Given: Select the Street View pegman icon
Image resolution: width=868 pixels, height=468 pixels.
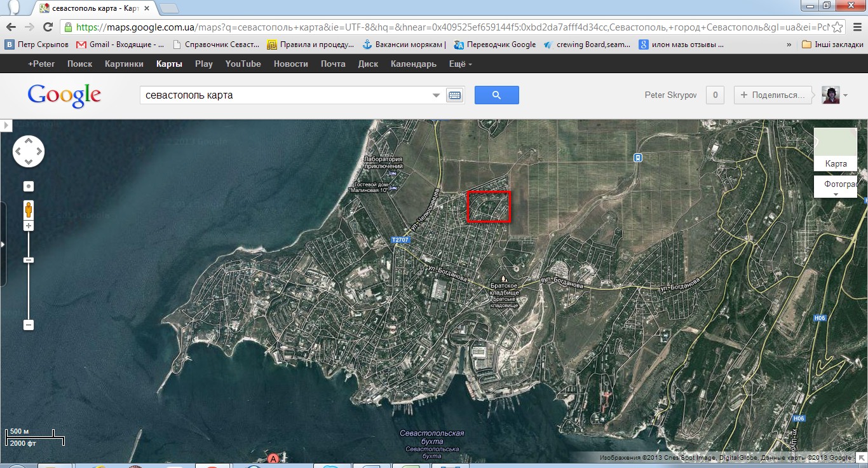Looking at the screenshot, I should pos(29,210).
